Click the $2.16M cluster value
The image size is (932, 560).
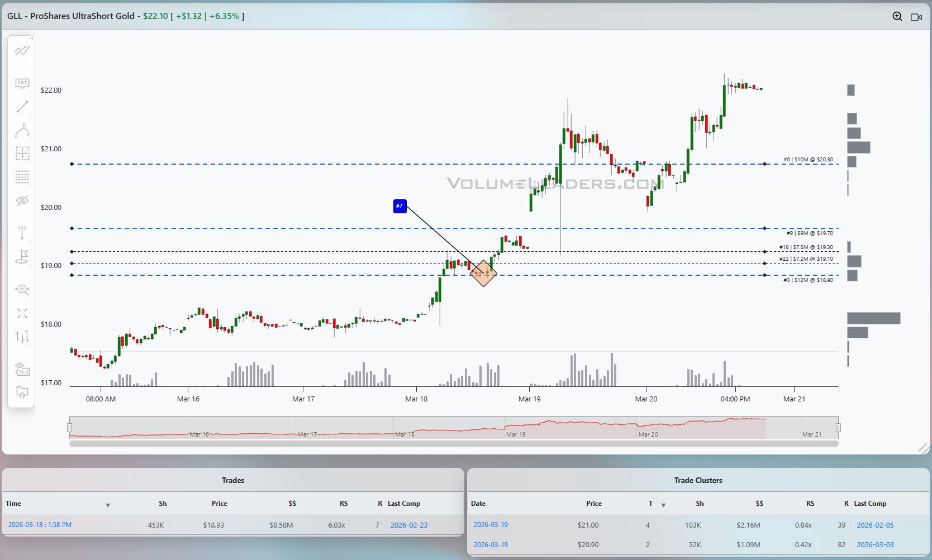(748, 525)
